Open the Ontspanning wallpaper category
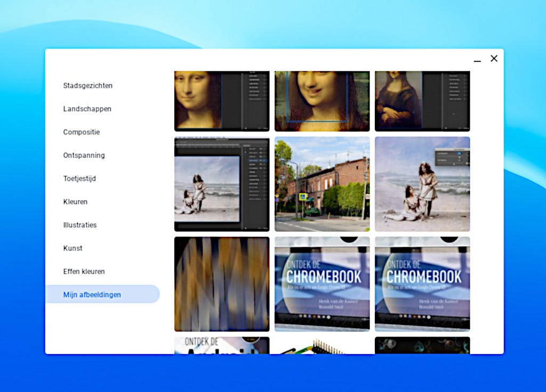Image resolution: width=546 pixels, height=392 pixels. (84, 156)
